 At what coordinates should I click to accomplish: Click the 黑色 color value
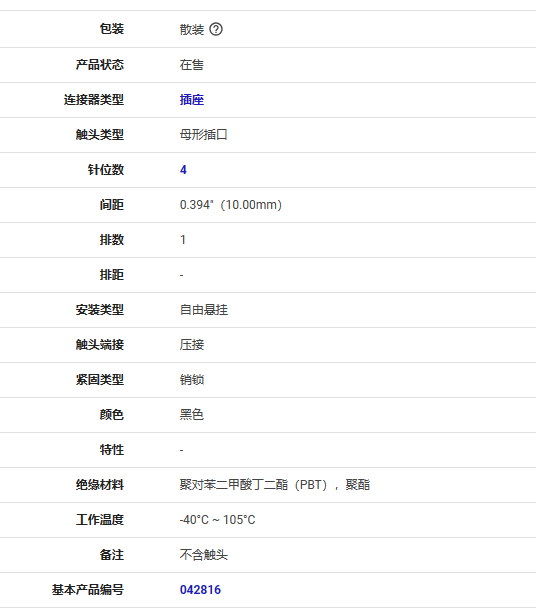click(192, 415)
